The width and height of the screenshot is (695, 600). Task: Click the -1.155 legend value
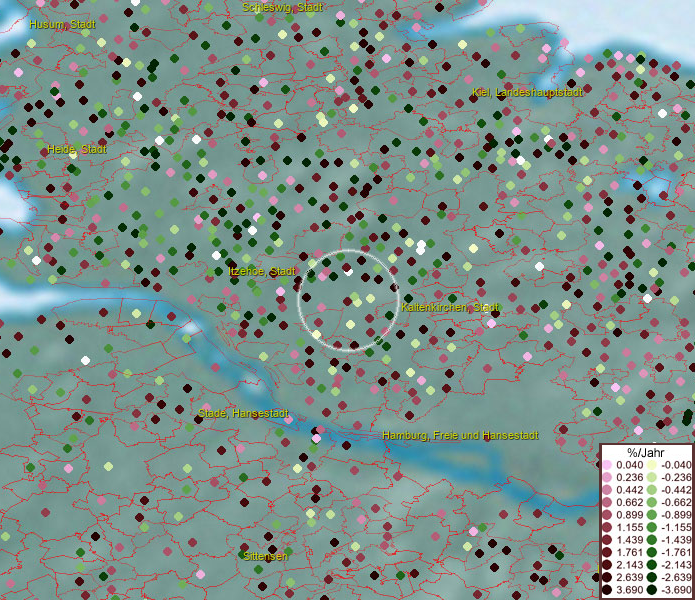pos(676,527)
